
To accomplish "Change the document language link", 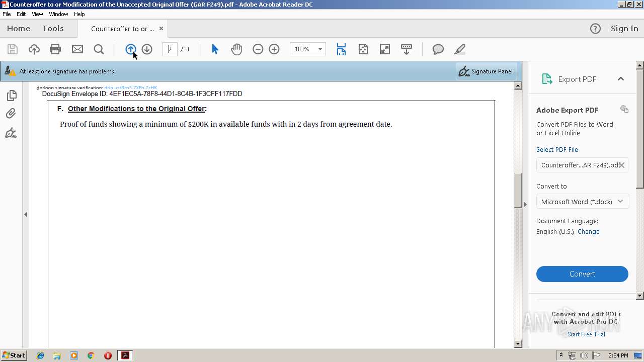I will coord(588,232).
